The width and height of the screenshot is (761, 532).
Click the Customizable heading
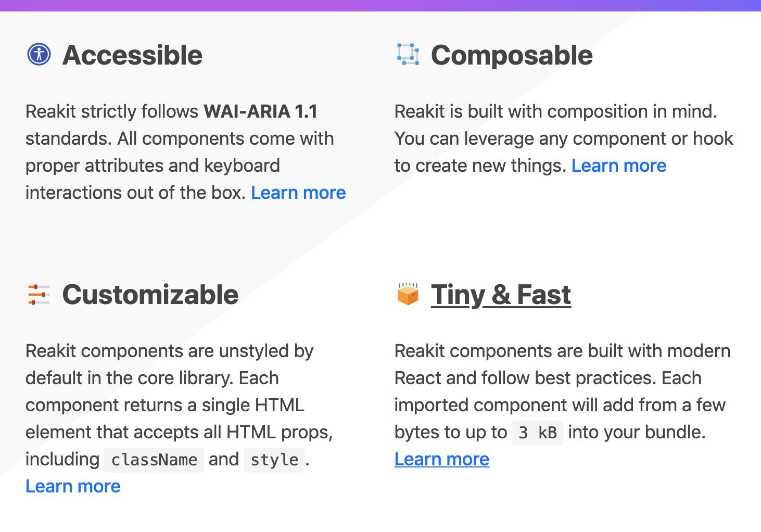(150, 295)
